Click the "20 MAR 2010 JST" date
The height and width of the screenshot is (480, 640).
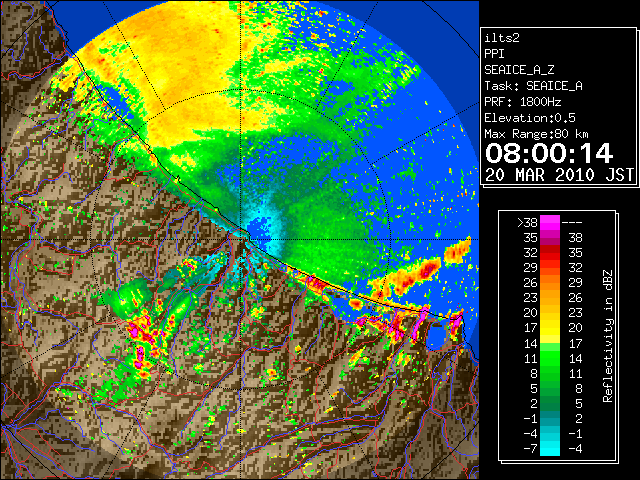click(559, 175)
